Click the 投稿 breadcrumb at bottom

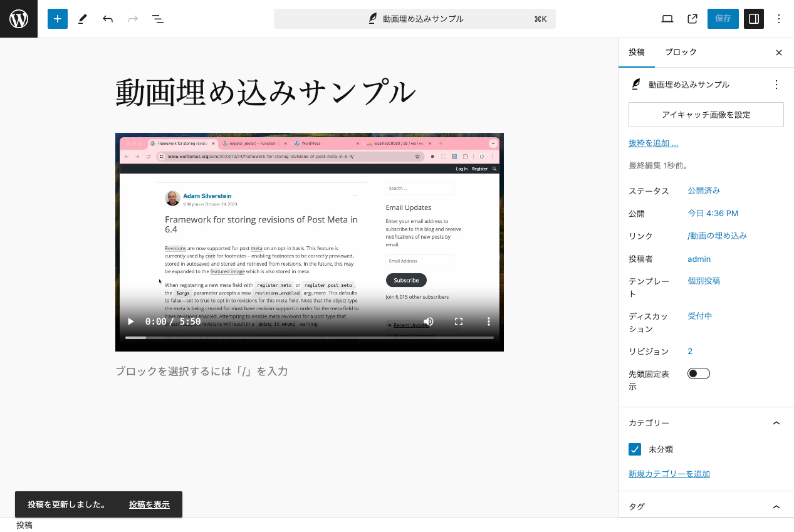click(x=24, y=525)
